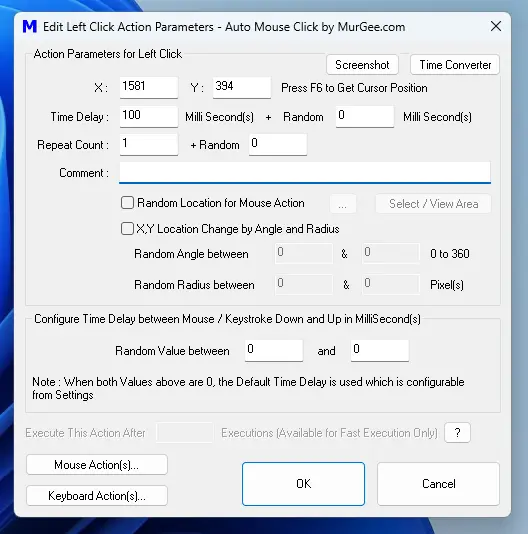Screen dimensions: 528x534
Task: Click the Repeat Count field showing 1
Action: pyautogui.click(x=149, y=145)
